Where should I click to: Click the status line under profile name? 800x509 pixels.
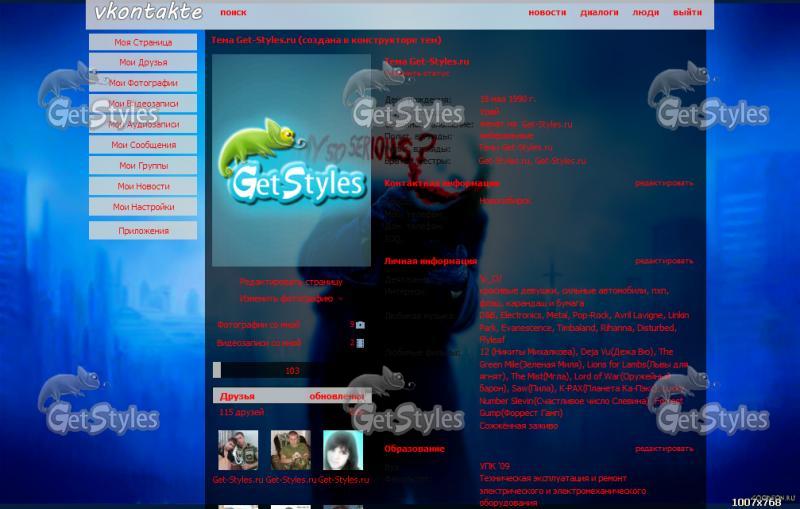click(x=417, y=73)
